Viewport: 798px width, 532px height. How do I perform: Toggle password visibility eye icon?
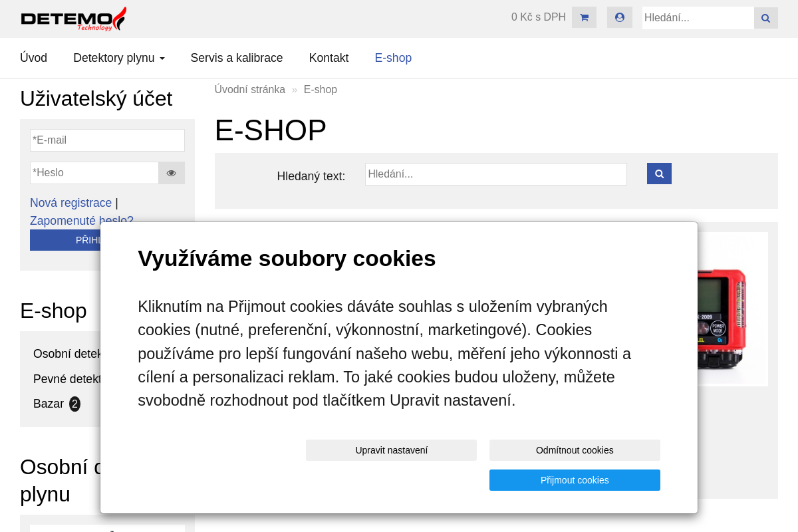[172, 173]
